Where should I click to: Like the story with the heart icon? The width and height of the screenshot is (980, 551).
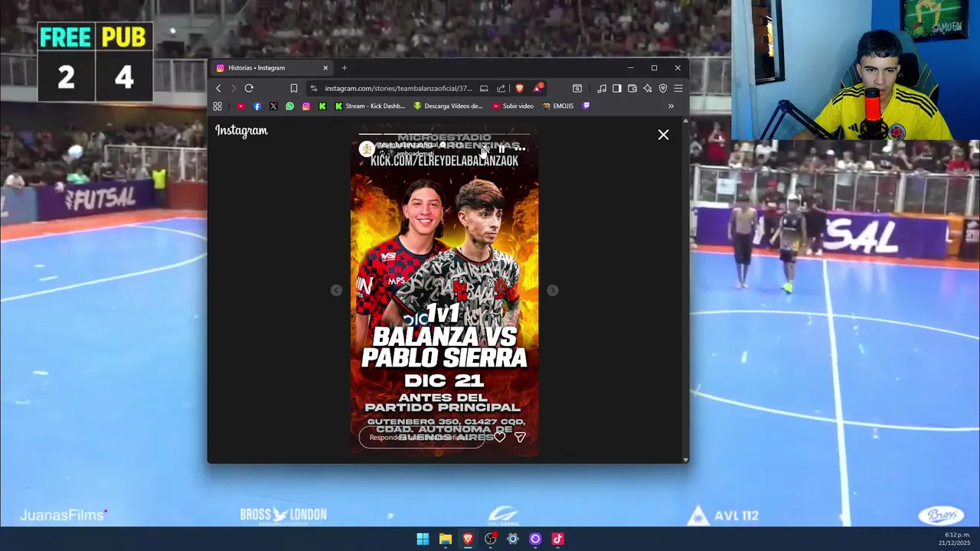[499, 437]
